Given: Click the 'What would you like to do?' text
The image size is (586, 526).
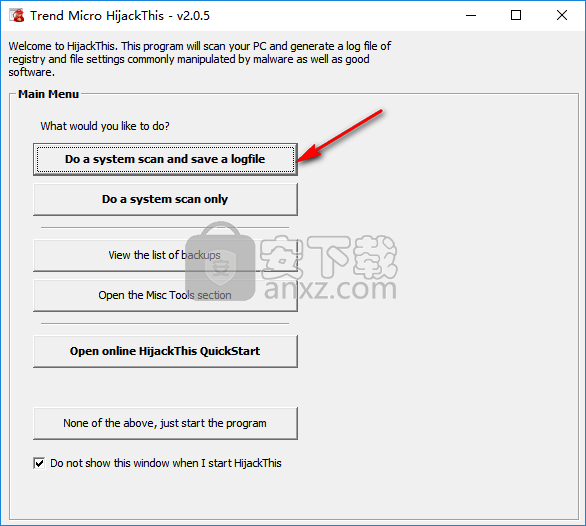Looking at the screenshot, I should pyautogui.click(x=105, y=126).
